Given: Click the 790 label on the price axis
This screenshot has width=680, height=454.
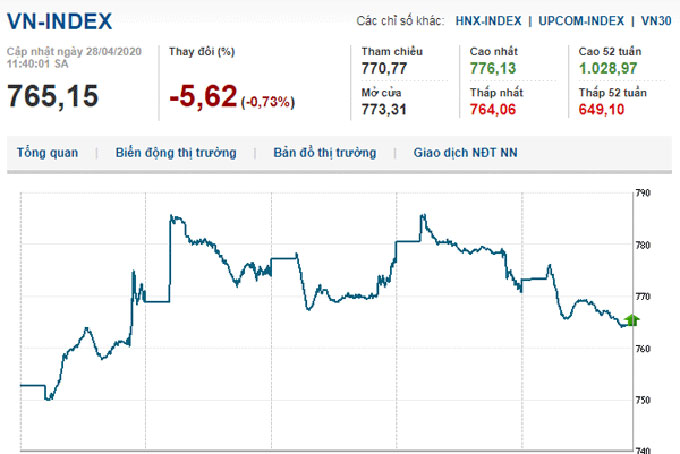Looking at the screenshot, I should [643, 193].
